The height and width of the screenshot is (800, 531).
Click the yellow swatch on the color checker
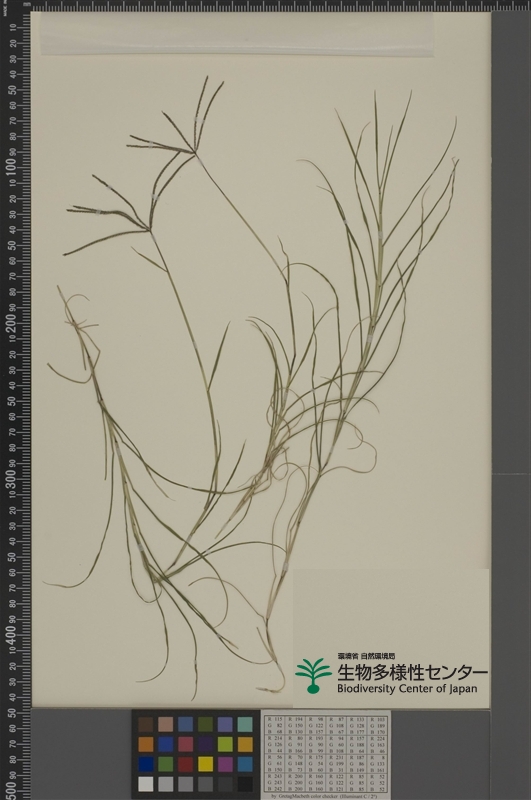coord(206,764)
